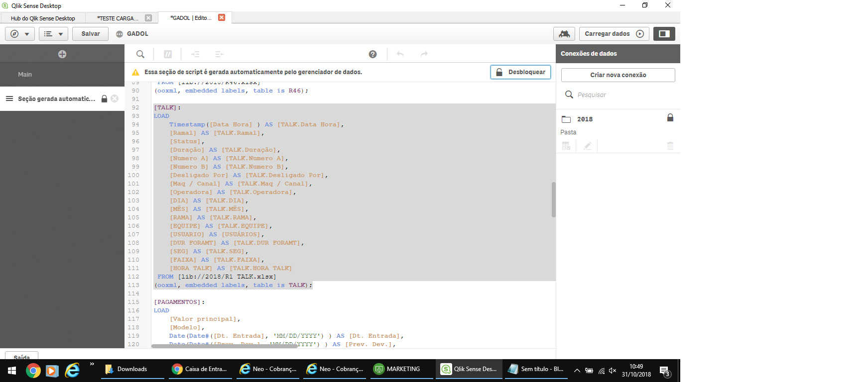Show hidden system tray icons

click(577, 371)
